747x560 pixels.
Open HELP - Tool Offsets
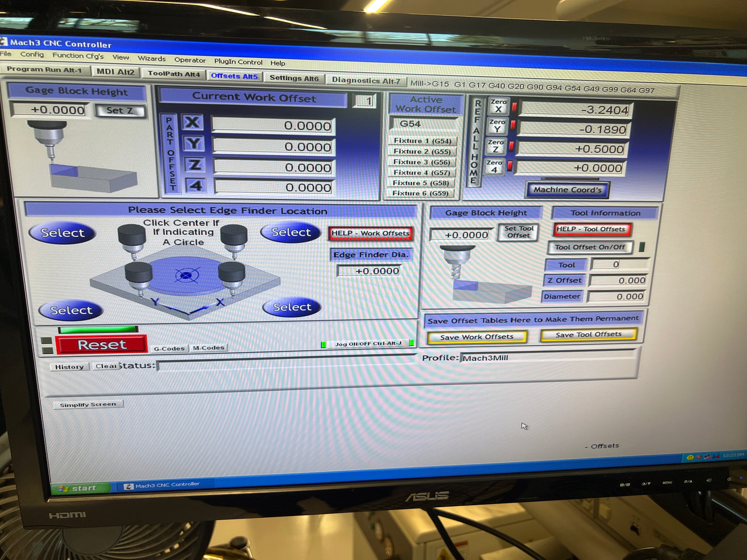(x=591, y=229)
